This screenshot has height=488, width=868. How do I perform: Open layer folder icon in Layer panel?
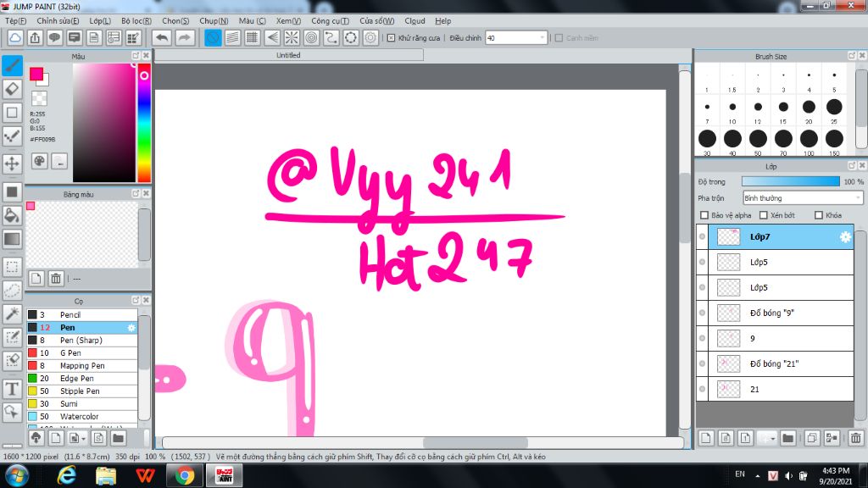[787, 438]
